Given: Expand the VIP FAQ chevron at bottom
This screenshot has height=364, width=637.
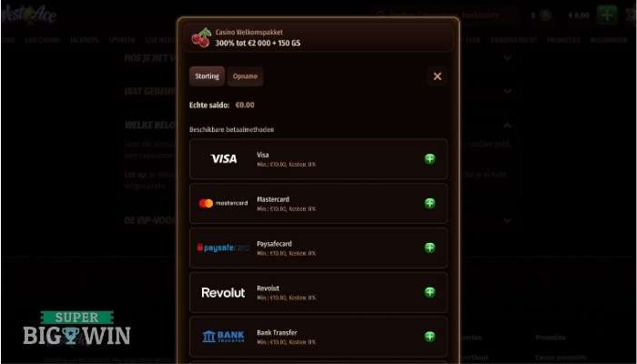Looking at the screenshot, I should pos(508,220).
